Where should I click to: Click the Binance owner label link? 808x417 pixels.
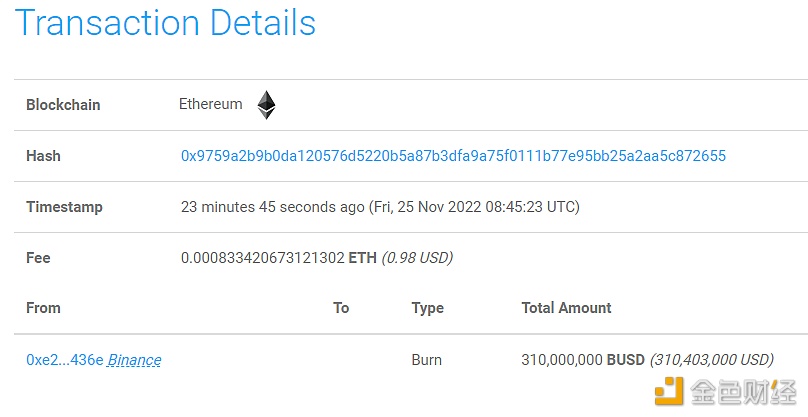pyautogui.click(x=134, y=360)
